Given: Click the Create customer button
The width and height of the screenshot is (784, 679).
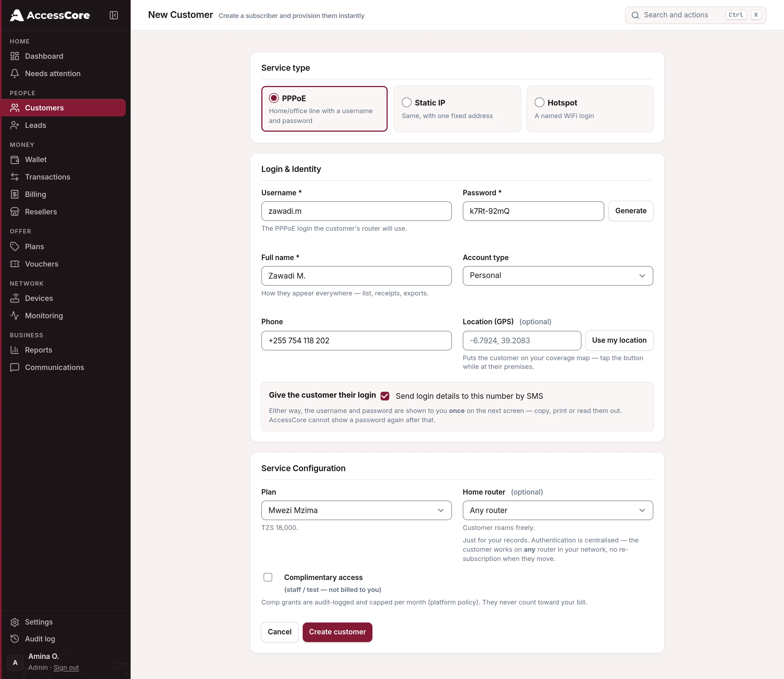Looking at the screenshot, I should coord(337,632).
